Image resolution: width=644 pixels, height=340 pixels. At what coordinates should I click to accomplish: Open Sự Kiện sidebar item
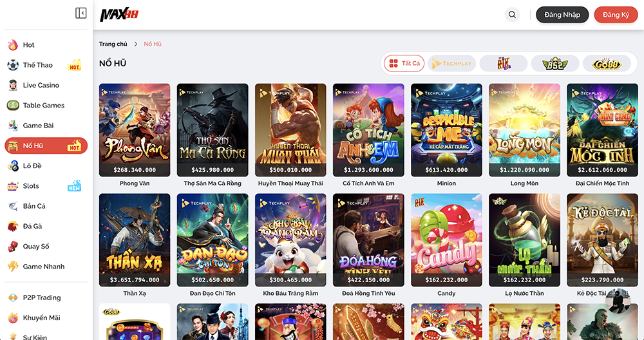click(46, 336)
